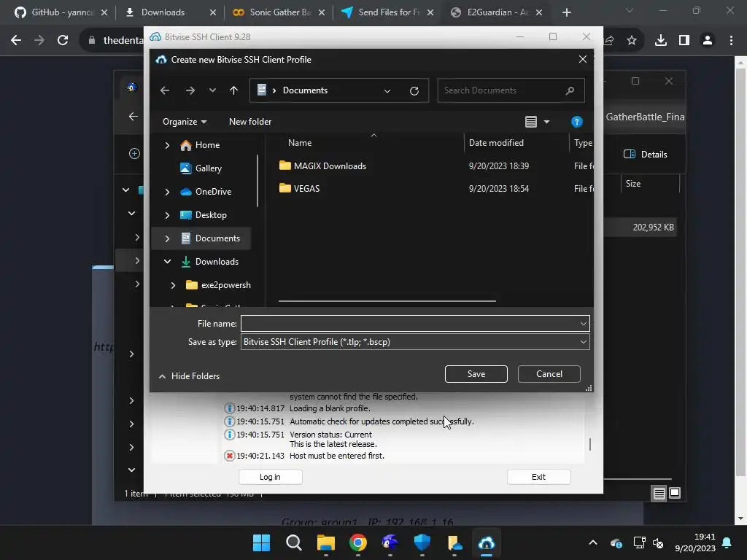Open Chrome from taskbar
The width and height of the screenshot is (747, 560).
[x=357, y=542]
